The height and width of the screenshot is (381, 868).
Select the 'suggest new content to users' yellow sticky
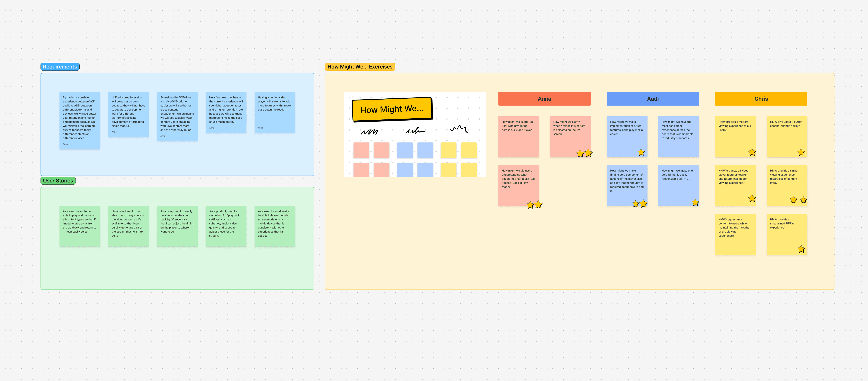point(735,234)
